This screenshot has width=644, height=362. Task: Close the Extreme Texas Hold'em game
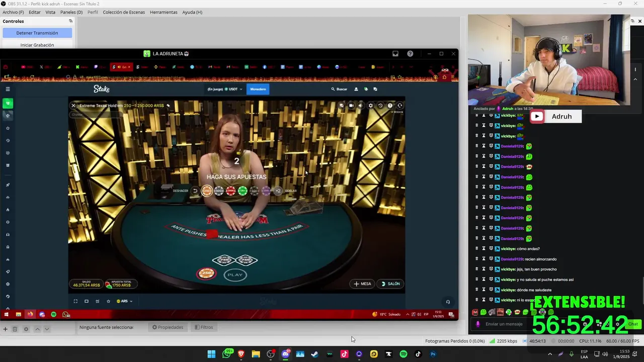[73, 106]
